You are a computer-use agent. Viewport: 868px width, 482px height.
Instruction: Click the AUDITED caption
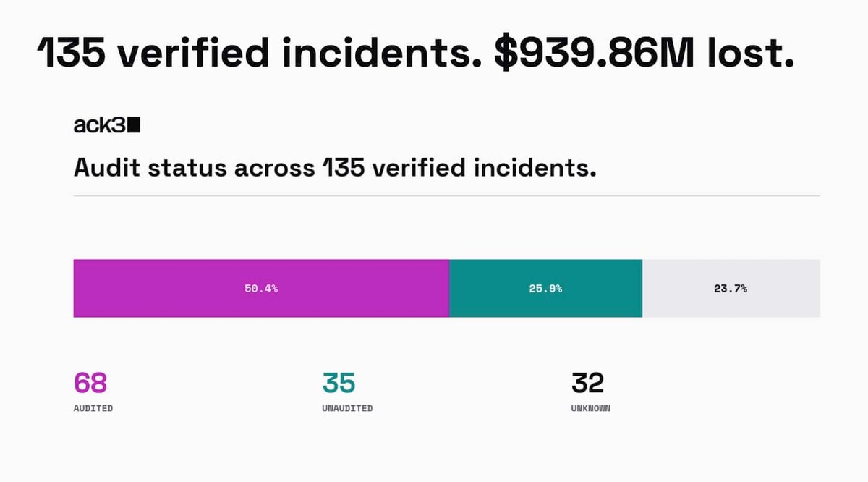click(x=93, y=408)
